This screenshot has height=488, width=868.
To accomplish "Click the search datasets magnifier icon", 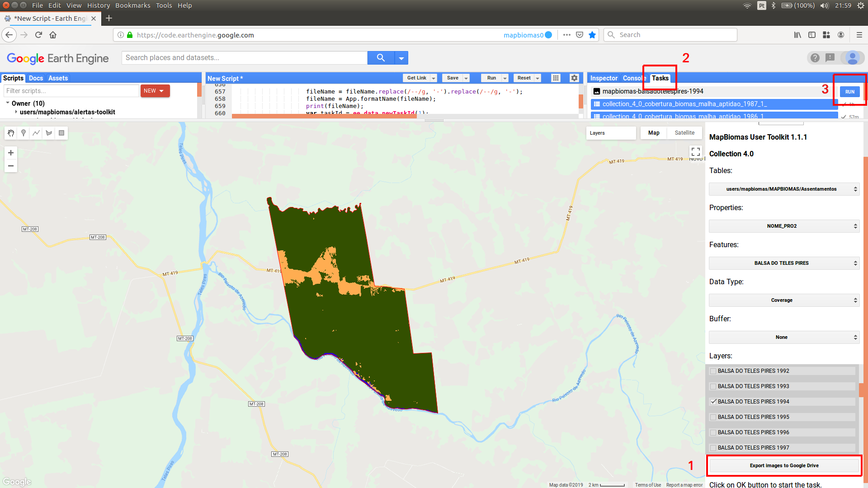I will pyautogui.click(x=382, y=57).
